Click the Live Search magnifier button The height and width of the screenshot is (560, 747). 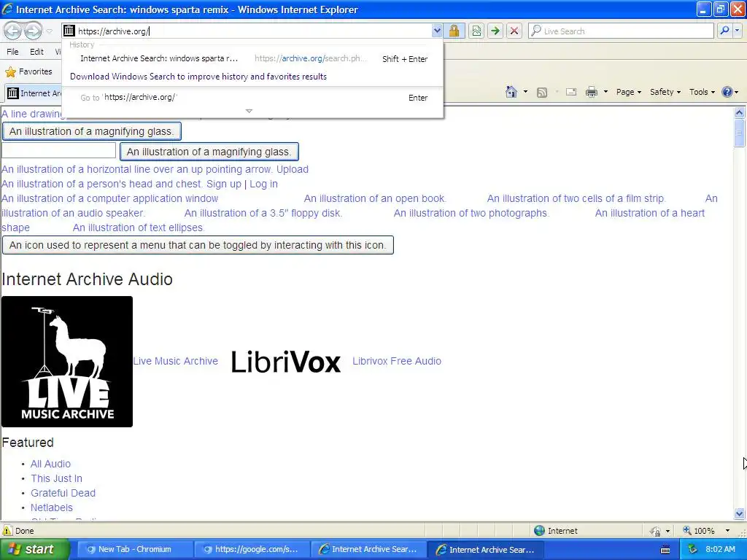click(x=724, y=31)
